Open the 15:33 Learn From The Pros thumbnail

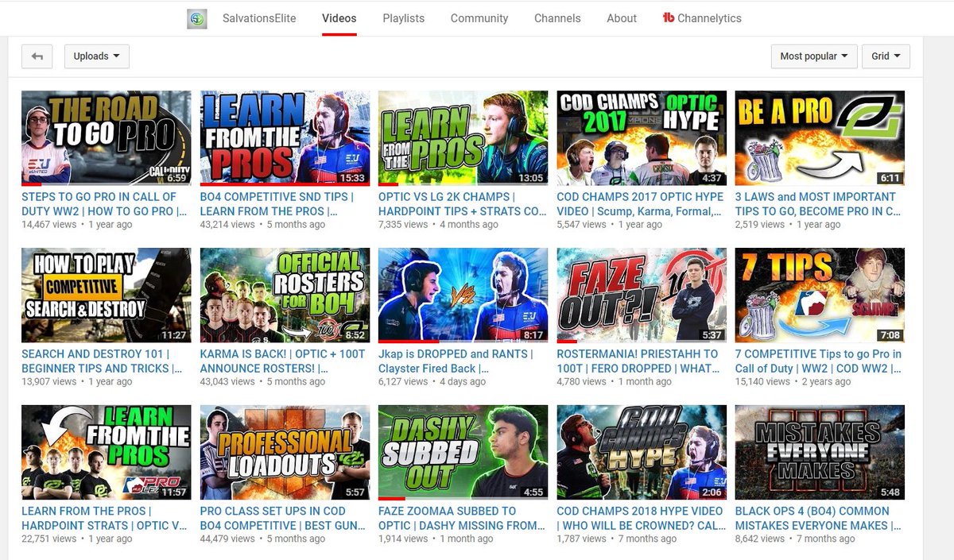[285, 138]
